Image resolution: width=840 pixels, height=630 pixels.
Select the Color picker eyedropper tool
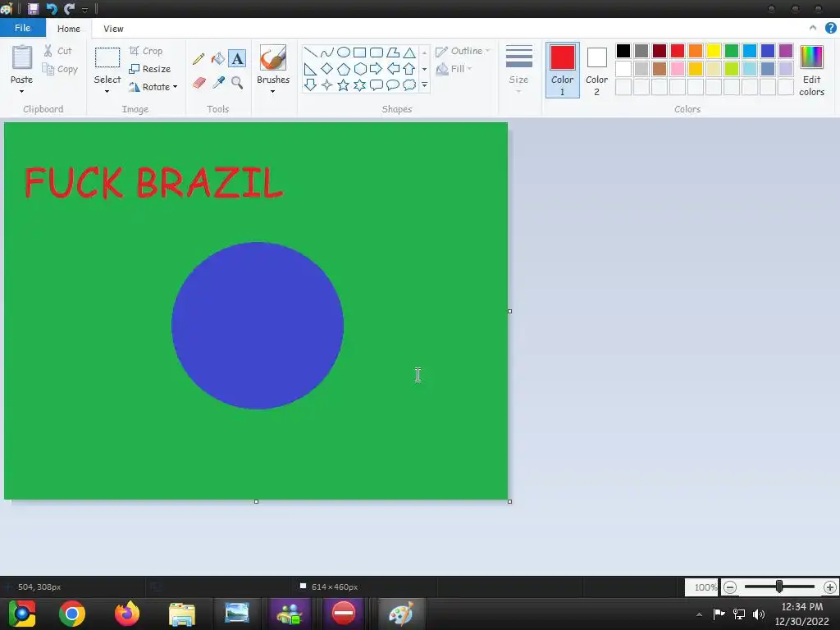(x=218, y=83)
